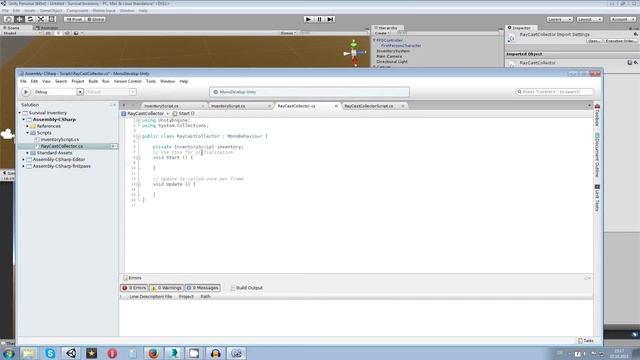Open Unity's Layout dropdown

click(589, 19)
